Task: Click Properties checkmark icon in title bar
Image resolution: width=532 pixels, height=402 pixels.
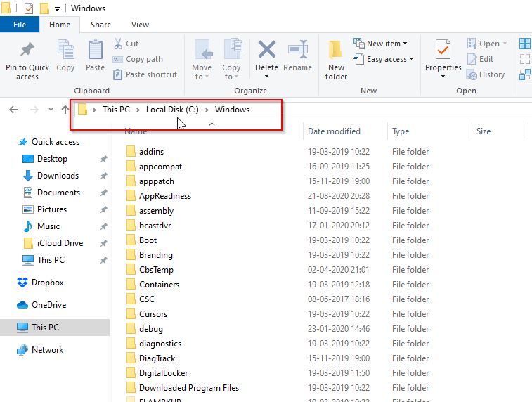Action: 29,8
